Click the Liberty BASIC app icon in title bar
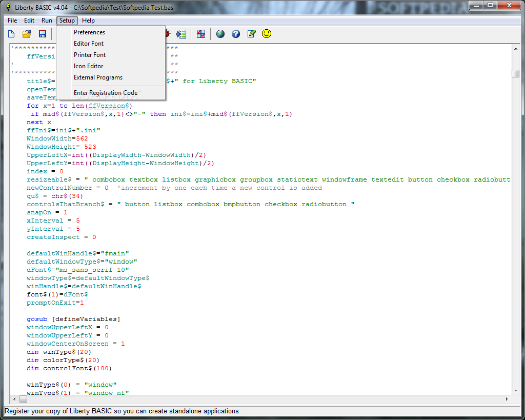The image size is (525, 420). (x=8, y=7)
